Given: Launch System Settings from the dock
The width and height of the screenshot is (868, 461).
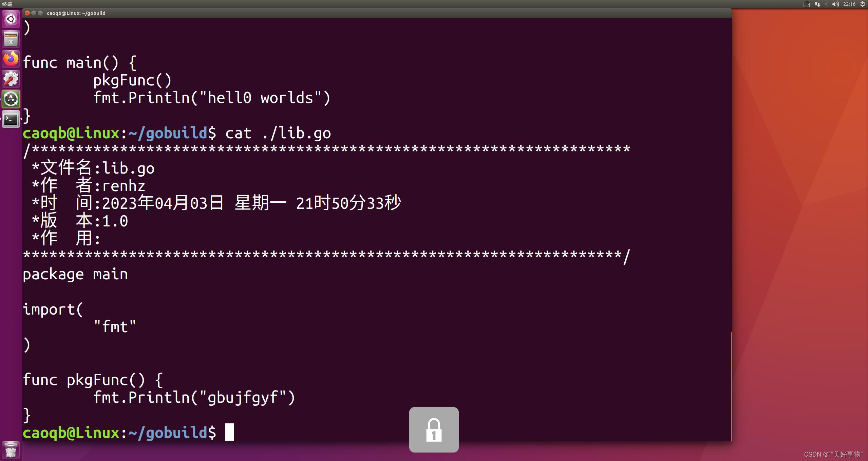Looking at the screenshot, I should 11,79.
